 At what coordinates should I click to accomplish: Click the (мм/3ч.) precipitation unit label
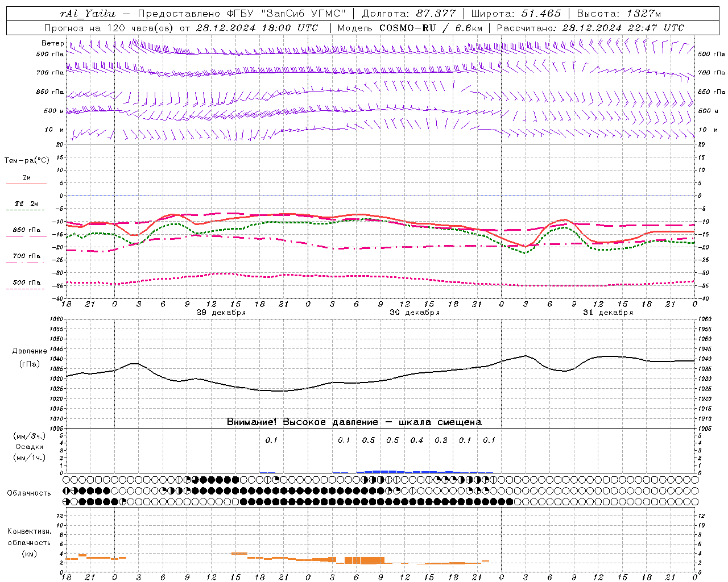(30, 436)
